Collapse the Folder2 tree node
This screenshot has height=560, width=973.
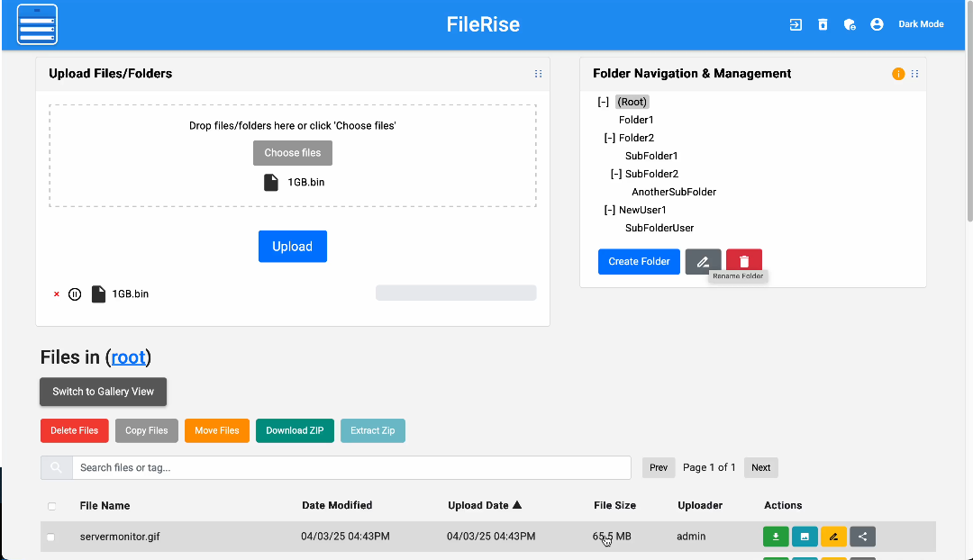pos(610,138)
